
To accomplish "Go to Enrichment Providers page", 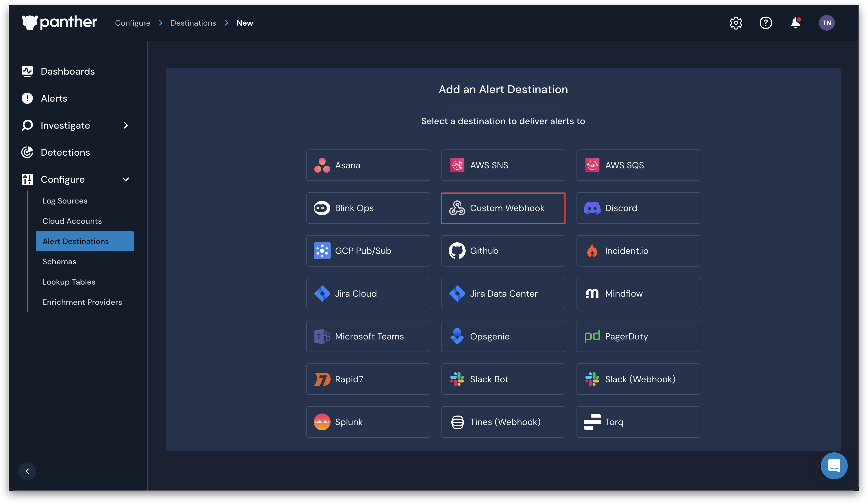I will [82, 302].
